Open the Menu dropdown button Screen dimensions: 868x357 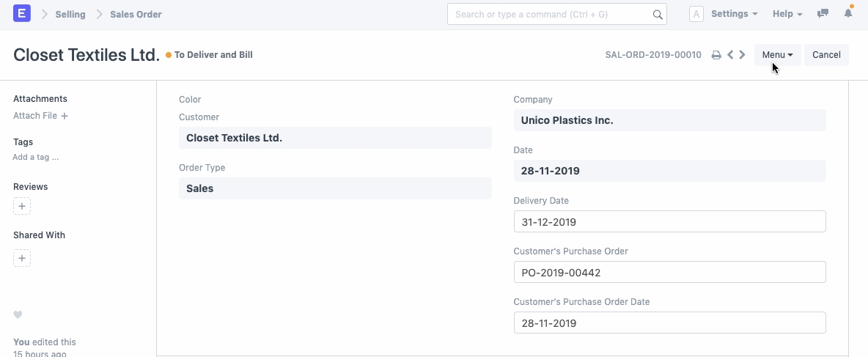(777, 55)
